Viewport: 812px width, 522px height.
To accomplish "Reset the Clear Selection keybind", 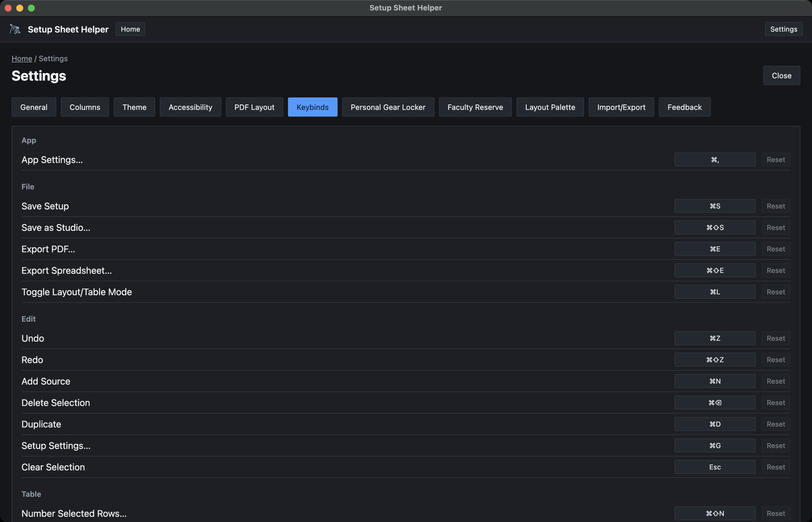I will point(776,467).
